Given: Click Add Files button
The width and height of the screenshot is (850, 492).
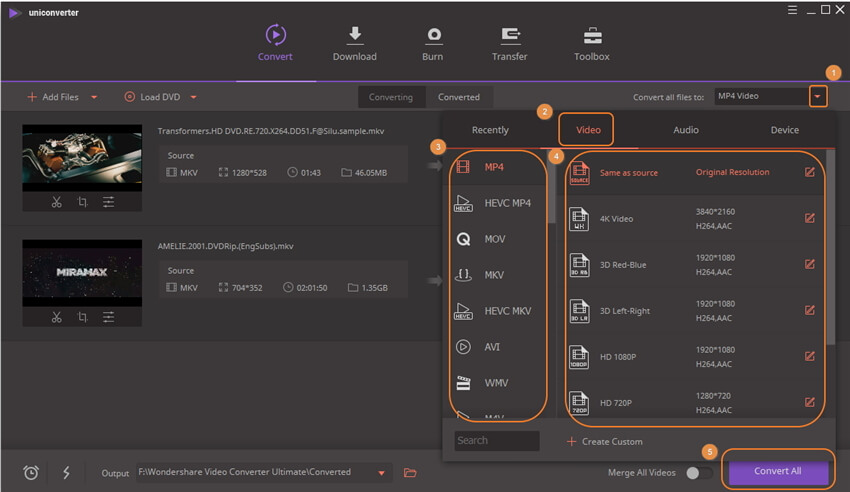Looking at the screenshot, I should [53, 97].
